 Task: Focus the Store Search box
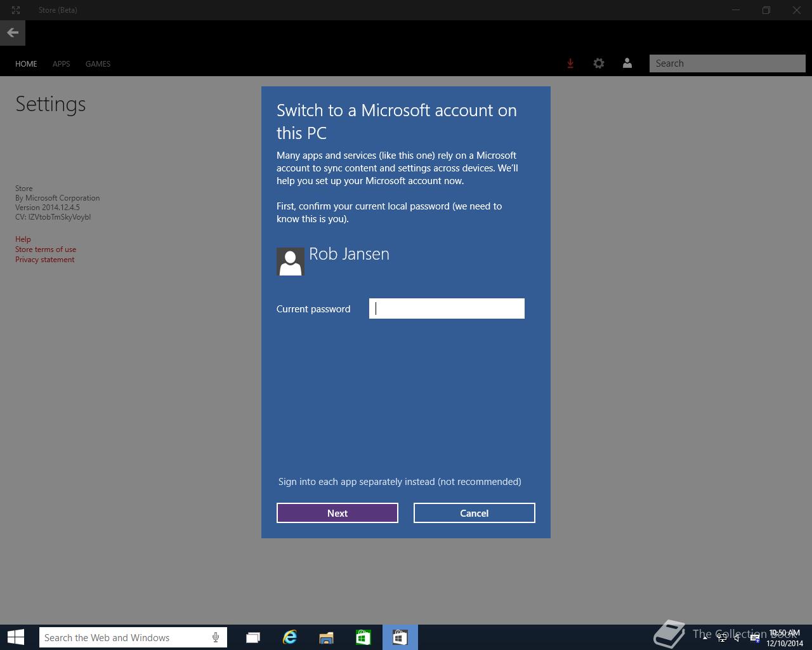pos(728,63)
